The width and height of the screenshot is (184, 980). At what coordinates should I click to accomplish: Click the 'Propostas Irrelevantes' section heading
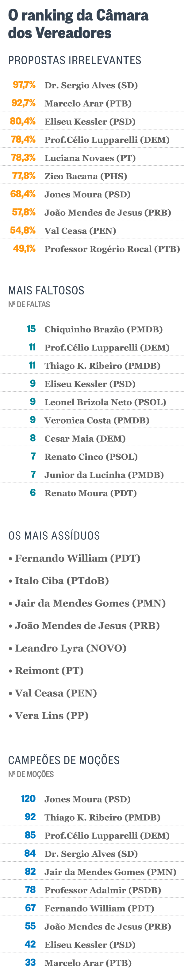click(x=75, y=60)
